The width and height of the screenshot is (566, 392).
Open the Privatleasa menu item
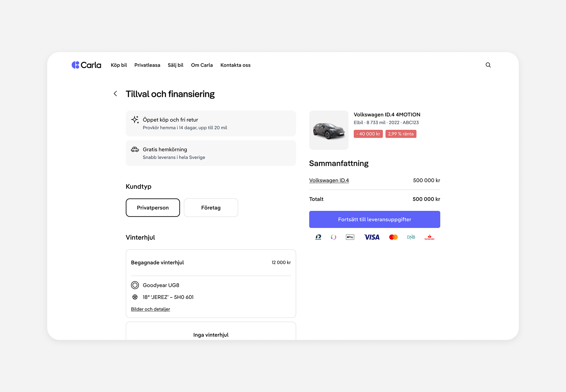pos(147,65)
